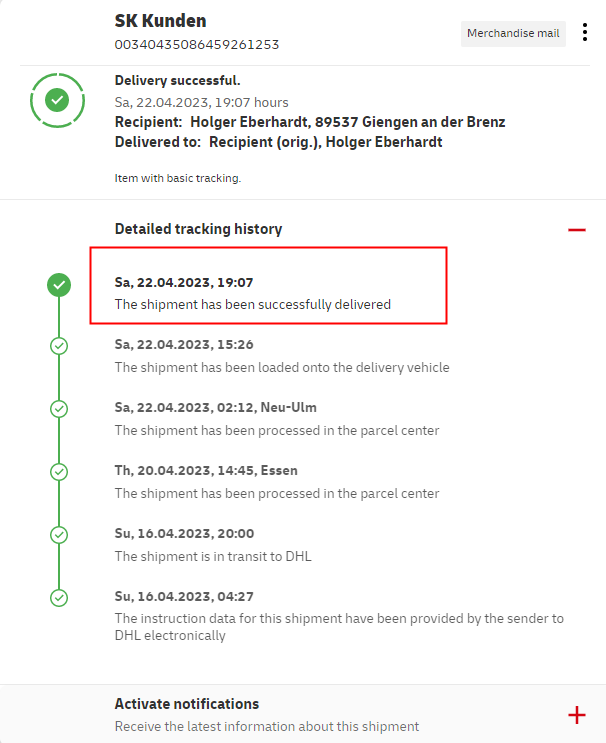Select the shipment number 00340435086459261253

(x=197, y=44)
